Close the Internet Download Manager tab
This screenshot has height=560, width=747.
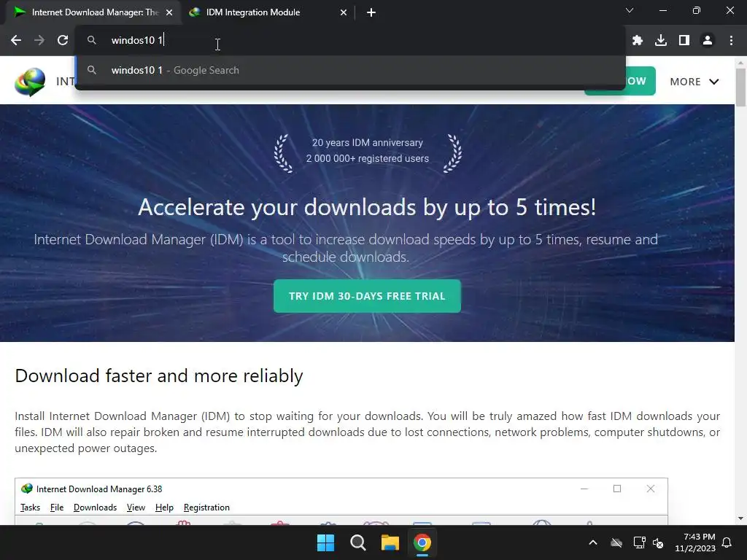pos(169,13)
